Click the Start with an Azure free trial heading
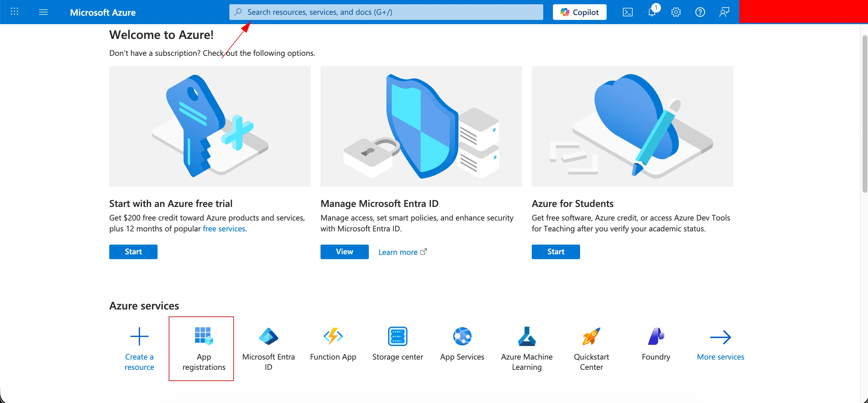Viewport: 868px width, 403px height. point(171,203)
